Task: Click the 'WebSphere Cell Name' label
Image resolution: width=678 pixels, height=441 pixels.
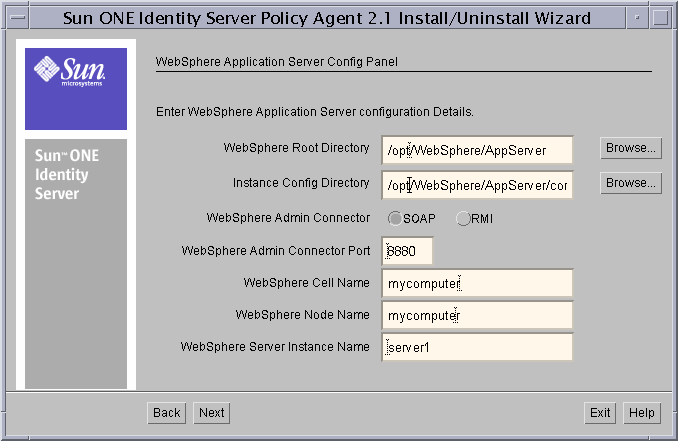Action: (307, 283)
